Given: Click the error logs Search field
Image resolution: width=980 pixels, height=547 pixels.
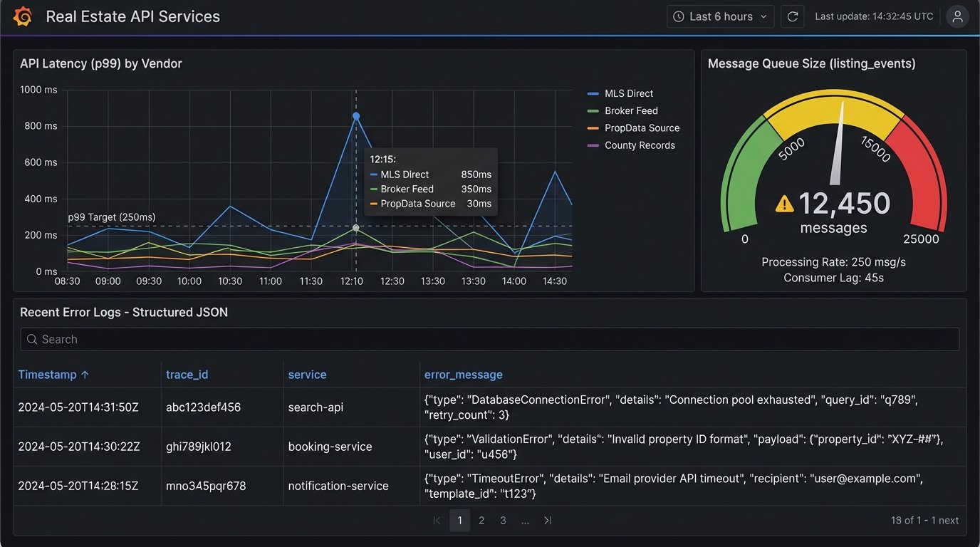Looking at the screenshot, I should (490, 340).
